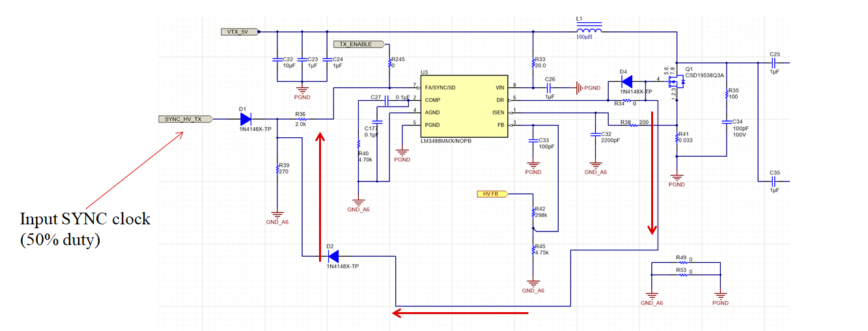
Task: Select the C34 100pF snubber capacitor
Action: pyautogui.click(x=727, y=122)
